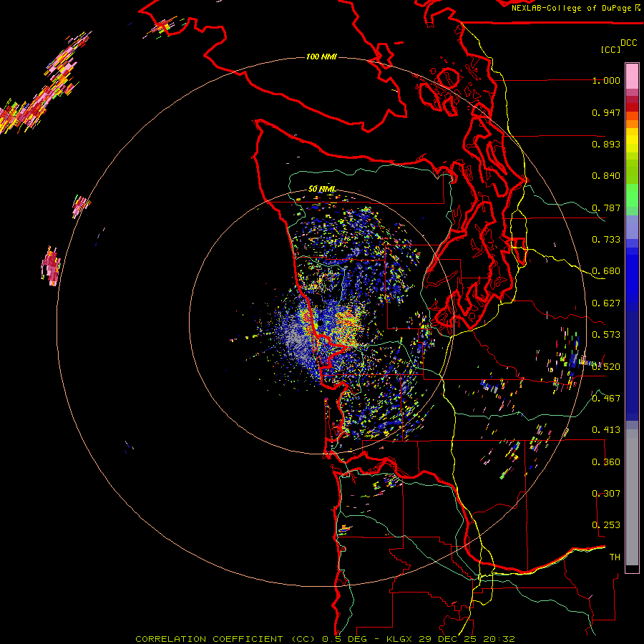Click the 0.787 color scale value
Viewport: 644px width, 644px height.
pyautogui.click(x=606, y=208)
